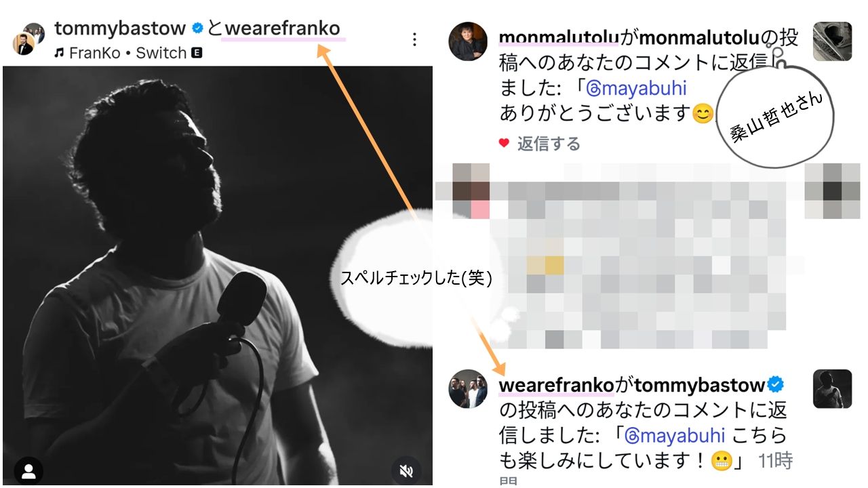Show tagged people via the person icon
Viewport: 868px width, 488px height.
[28, 470]
